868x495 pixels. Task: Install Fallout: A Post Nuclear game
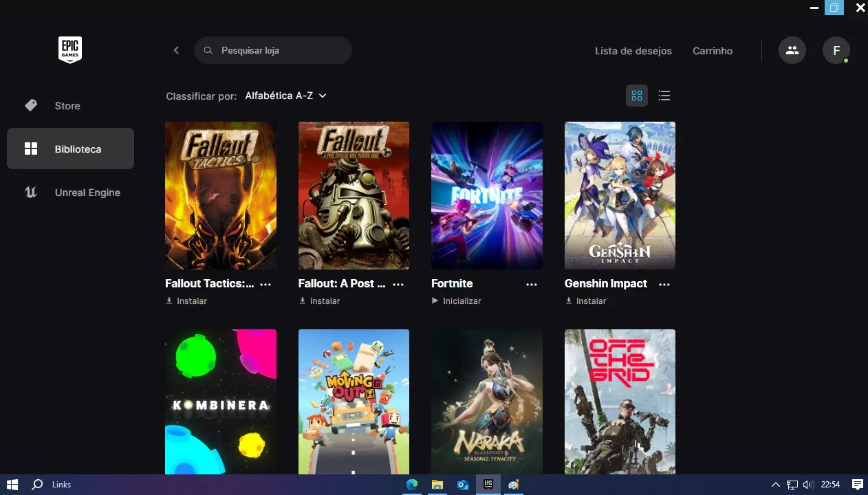point(319,301)
